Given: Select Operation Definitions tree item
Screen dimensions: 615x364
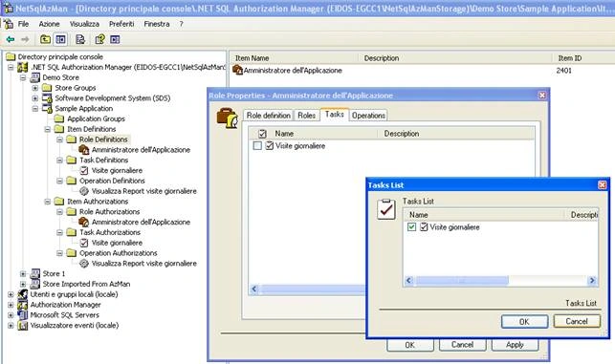Looking at the screenshot, I should tap(112, 181).
